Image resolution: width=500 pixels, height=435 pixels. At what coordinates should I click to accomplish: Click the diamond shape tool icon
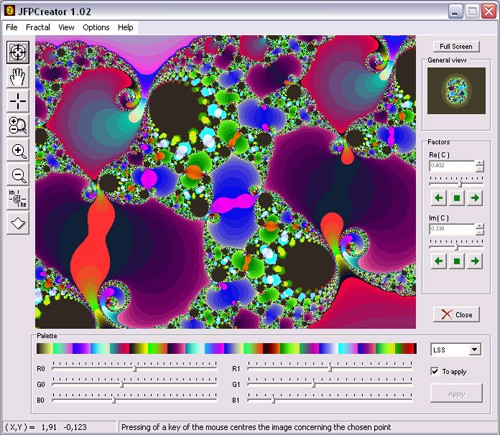18,223
